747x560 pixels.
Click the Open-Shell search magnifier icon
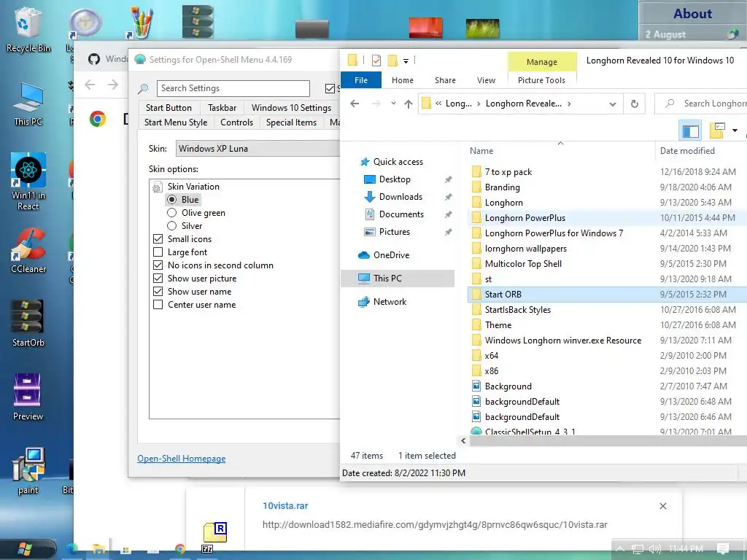[143, 88]
